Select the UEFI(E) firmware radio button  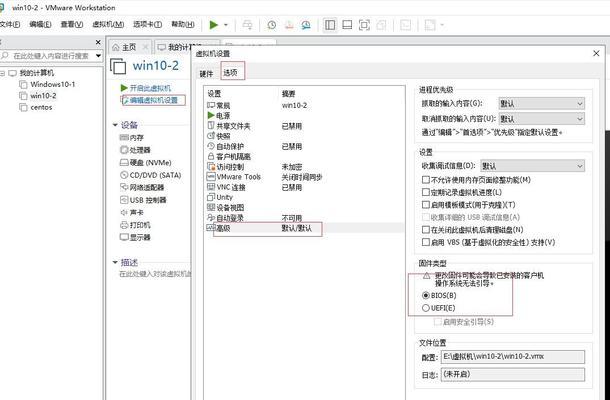coord(426,308)
